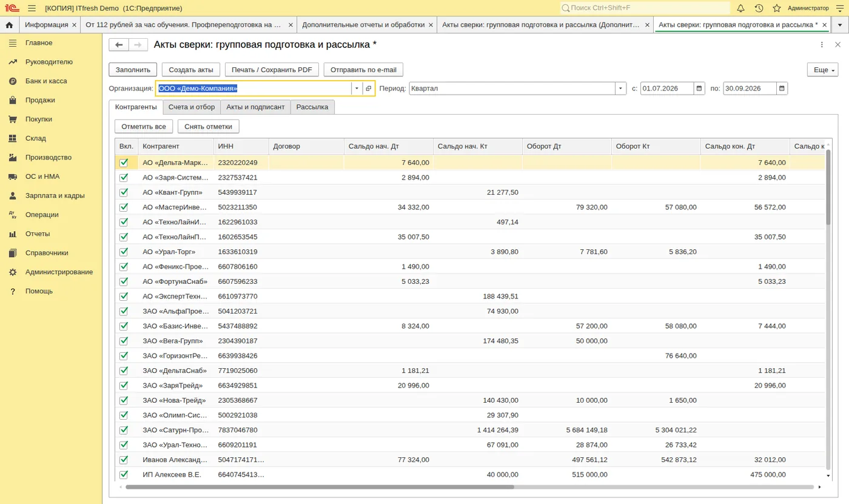
Task: Focus the Поиск search field
Action: (645, 8)
